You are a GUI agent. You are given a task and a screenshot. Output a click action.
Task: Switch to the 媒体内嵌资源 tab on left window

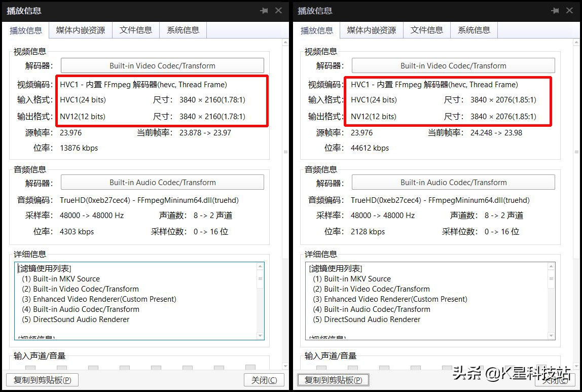(x=80, y=30)
